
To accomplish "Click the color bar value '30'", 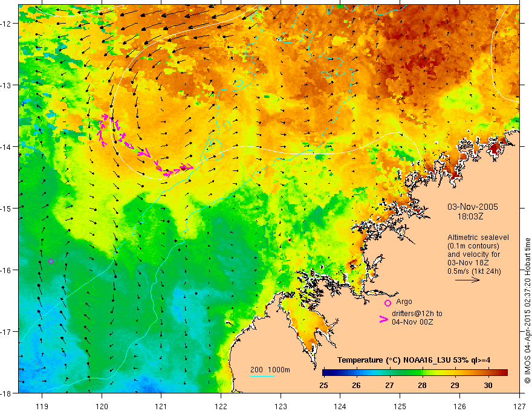I will click(x=488, y=386).
